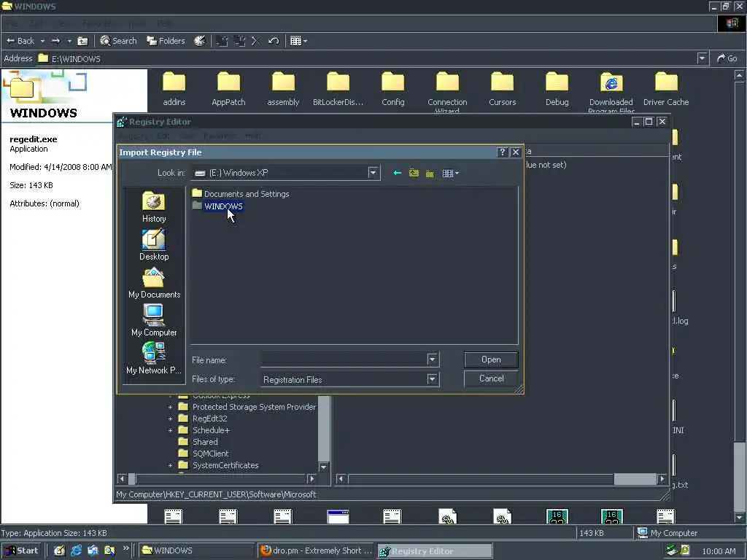The width and height of the screenshot is (747, 560).
Task: Click the File name input field
Action: (344, 359)
